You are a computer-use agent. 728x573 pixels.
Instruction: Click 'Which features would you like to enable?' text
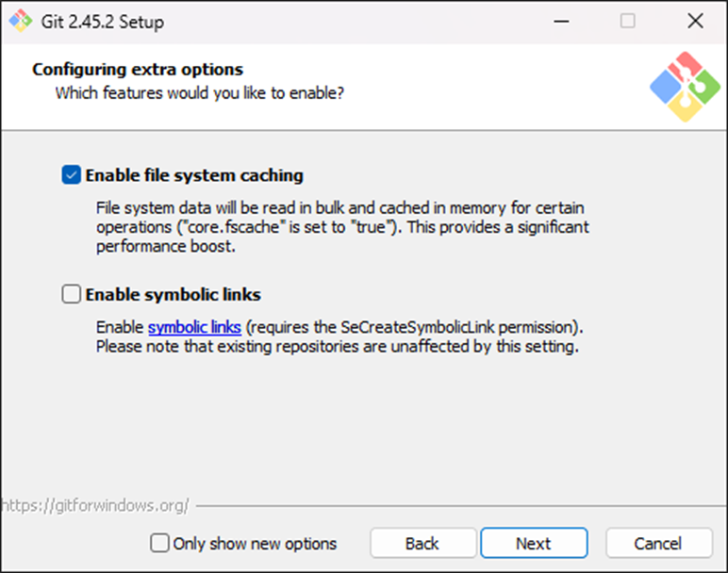tap(199, 93)
